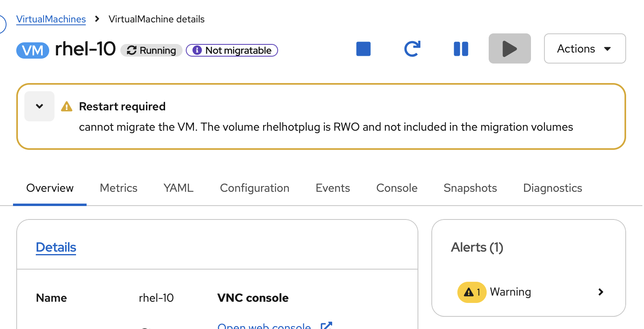The height and width of the screenshot is (329, 644).
Task: Click the Start play icon button
Action: (x=509, y=49)
